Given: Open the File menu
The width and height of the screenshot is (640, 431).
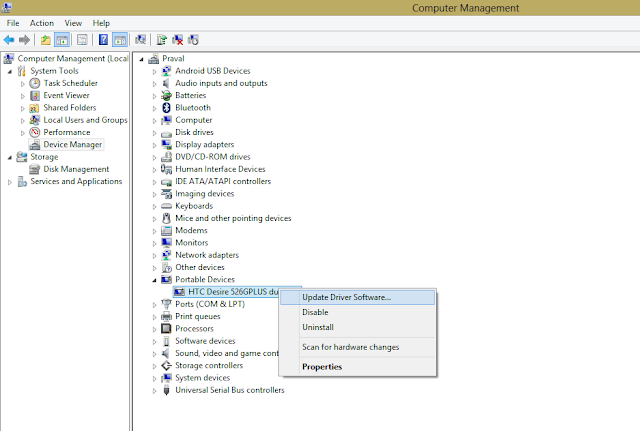Looking at the screenshot, I should point(13,23).
